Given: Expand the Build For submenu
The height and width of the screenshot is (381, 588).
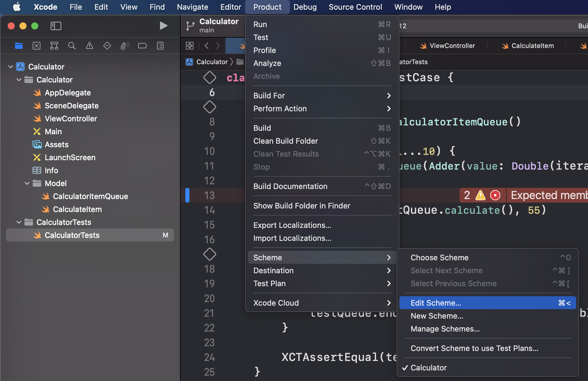Looking at the screenshot, I should [x=322, y=96].
